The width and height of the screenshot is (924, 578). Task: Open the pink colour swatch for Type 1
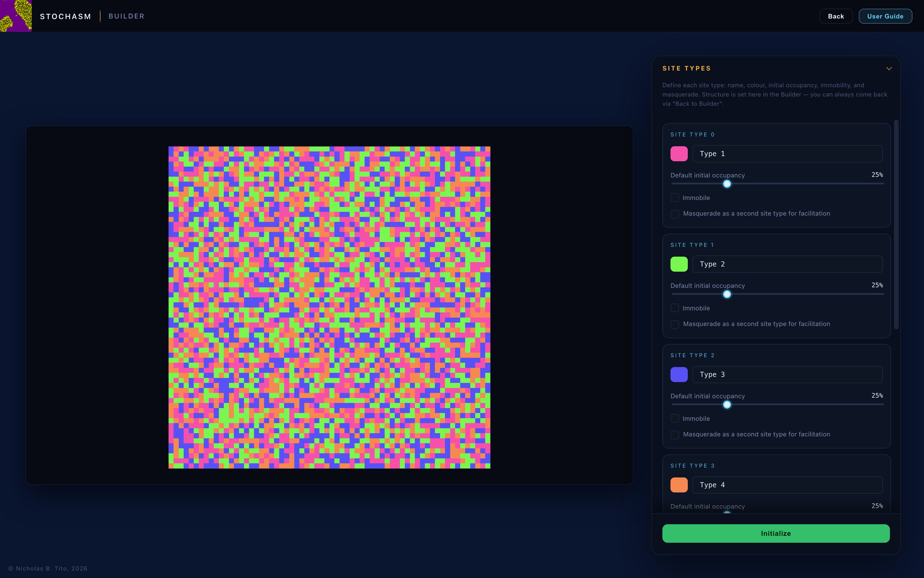pos(679,154)
